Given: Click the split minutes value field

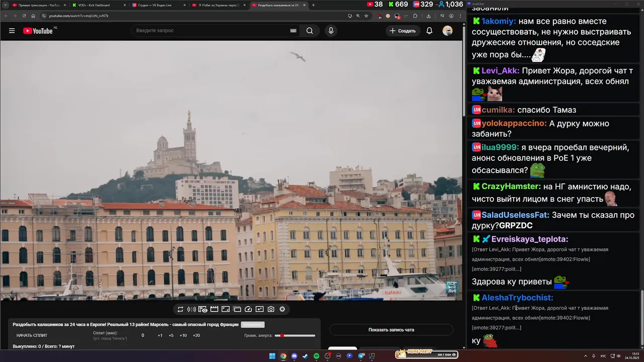Looking at the screenshot, I should click(x=143, y=335).
